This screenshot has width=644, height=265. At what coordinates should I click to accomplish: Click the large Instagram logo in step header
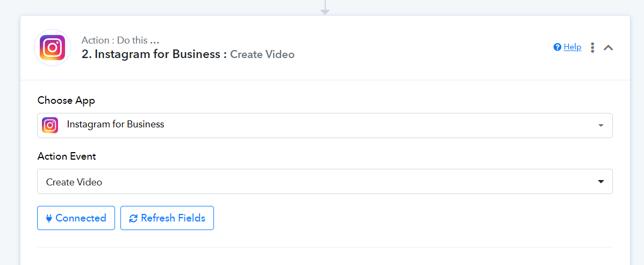point(52,48)
